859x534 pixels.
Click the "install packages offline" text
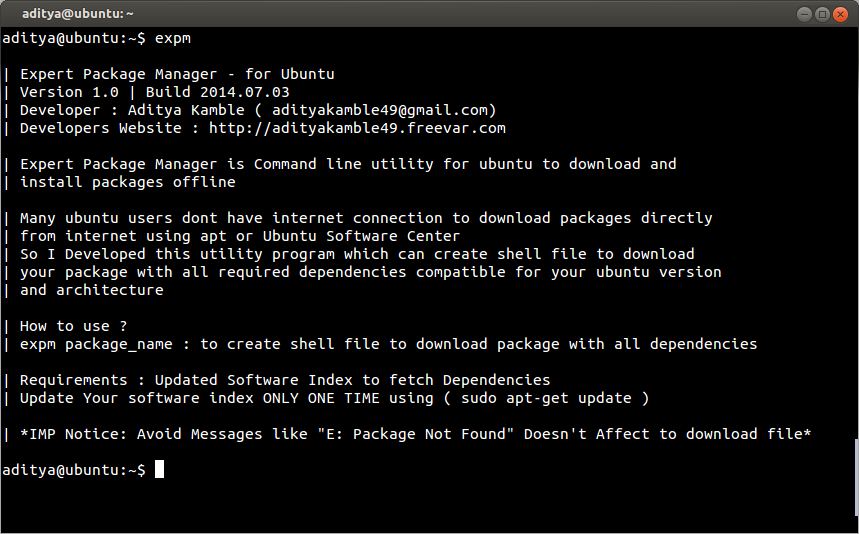128,182
